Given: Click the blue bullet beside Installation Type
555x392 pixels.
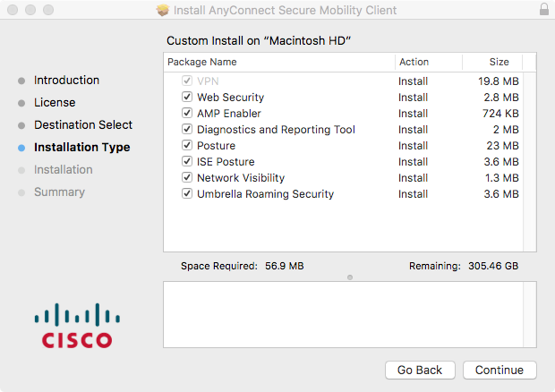Looking at the screenshot, I should coord(21,148).
